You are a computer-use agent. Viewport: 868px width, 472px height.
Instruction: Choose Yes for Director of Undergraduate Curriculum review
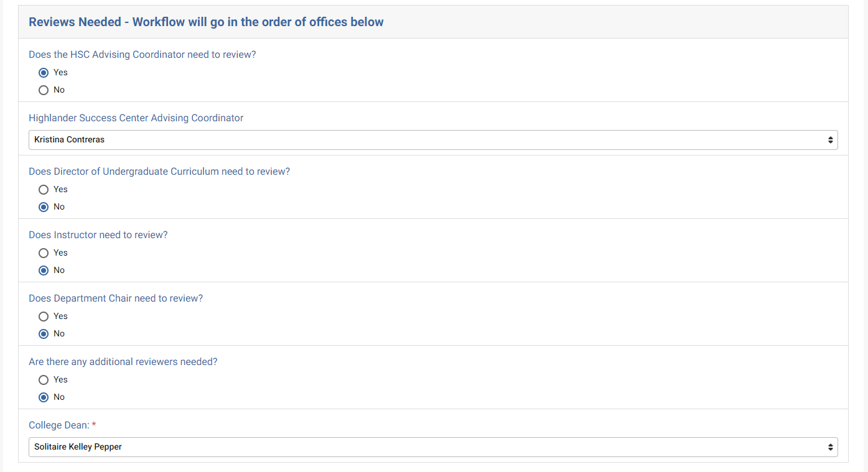[44, 190]
